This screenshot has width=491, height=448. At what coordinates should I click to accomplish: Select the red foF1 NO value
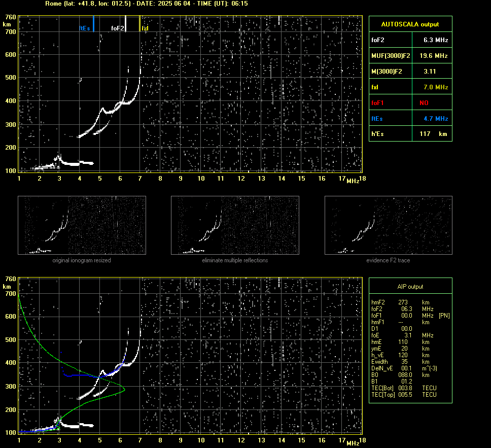click(424, 103)
